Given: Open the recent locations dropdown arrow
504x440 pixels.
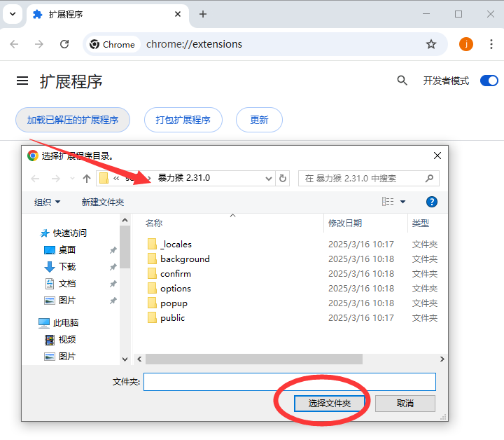Looking at the screenshot, I should (x=72, y=178).
